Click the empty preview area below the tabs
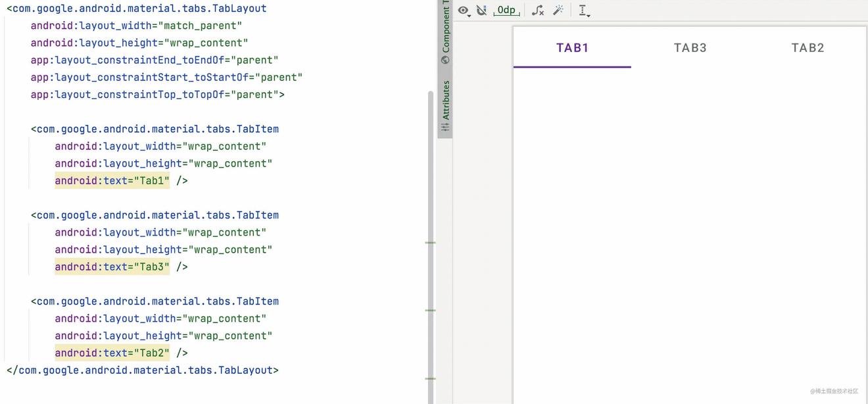 [x=689, y=230]
